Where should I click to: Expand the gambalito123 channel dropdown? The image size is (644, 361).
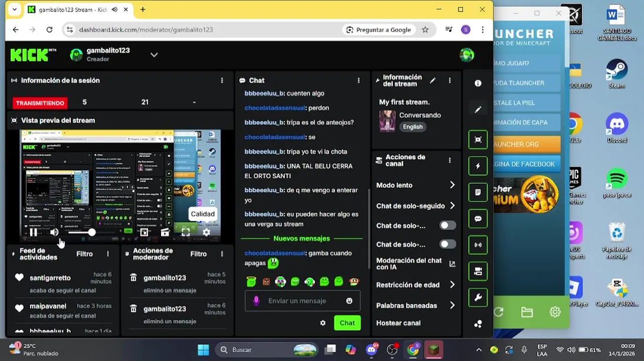click(154, 55)
